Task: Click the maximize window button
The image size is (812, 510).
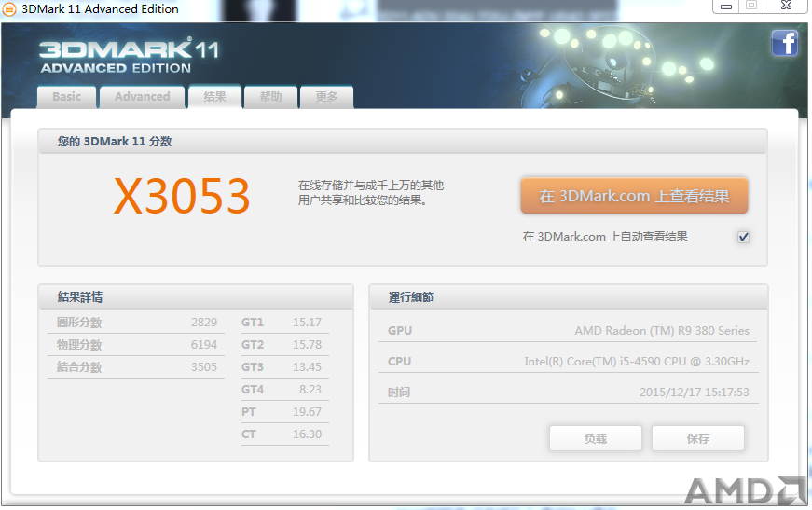Action: pyautogui.click(x=751, y=6)
